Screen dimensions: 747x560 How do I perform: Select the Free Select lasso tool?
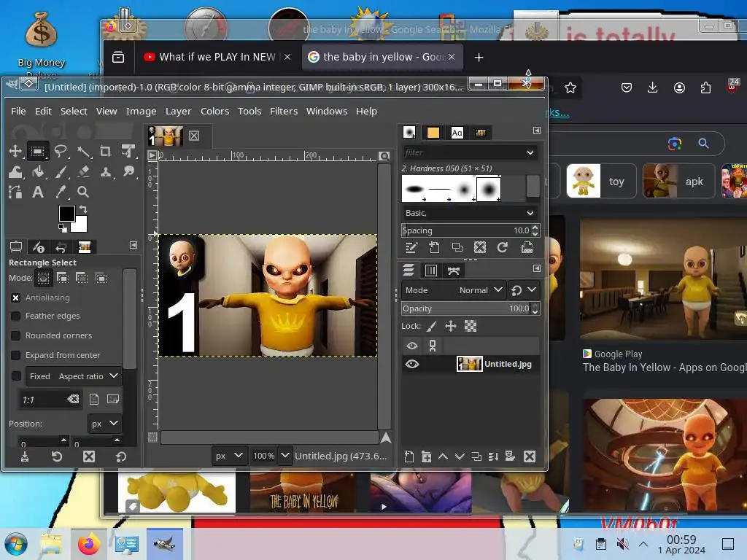(61, 152)
